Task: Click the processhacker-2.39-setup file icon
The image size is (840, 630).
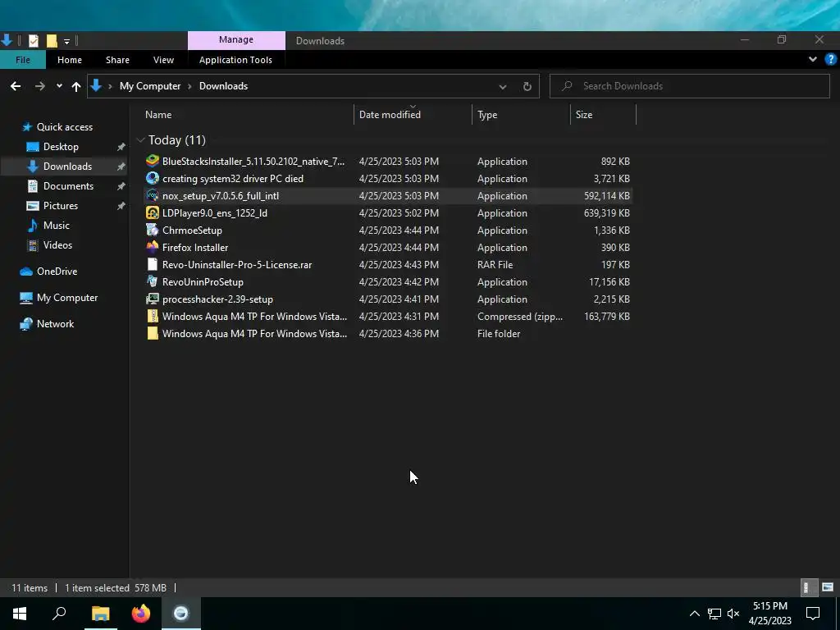Action: 153,299
